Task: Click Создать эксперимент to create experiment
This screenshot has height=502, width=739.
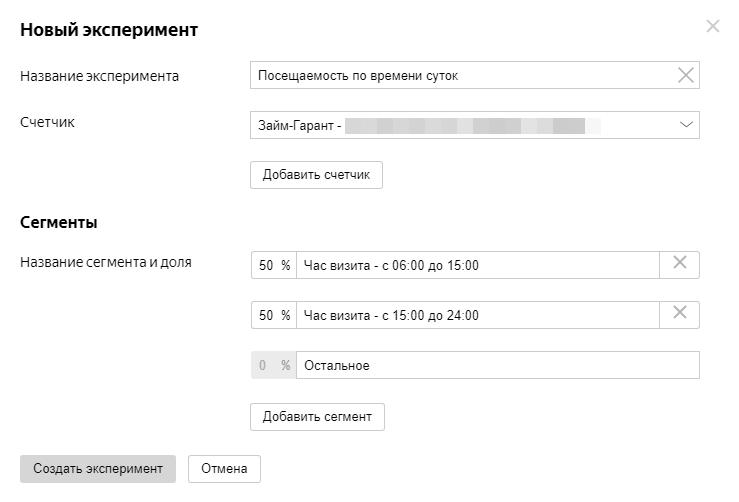Action: 98,468
